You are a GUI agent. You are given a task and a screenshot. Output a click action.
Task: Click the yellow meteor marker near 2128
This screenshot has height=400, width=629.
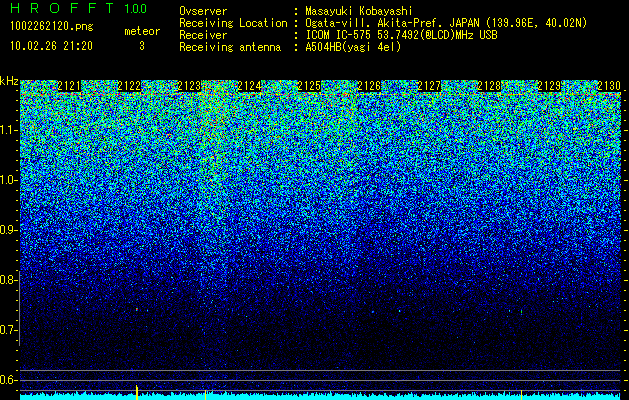coord(521,395)
